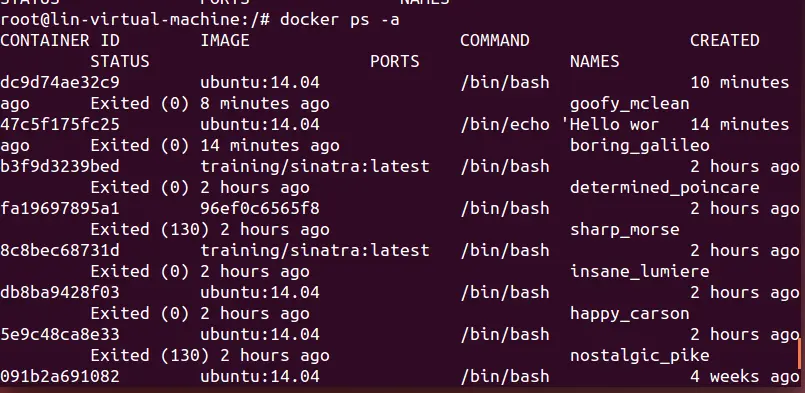Click Exited (0) 8 minutes ago status
The image size is (805, 393).
pos(210,104)
